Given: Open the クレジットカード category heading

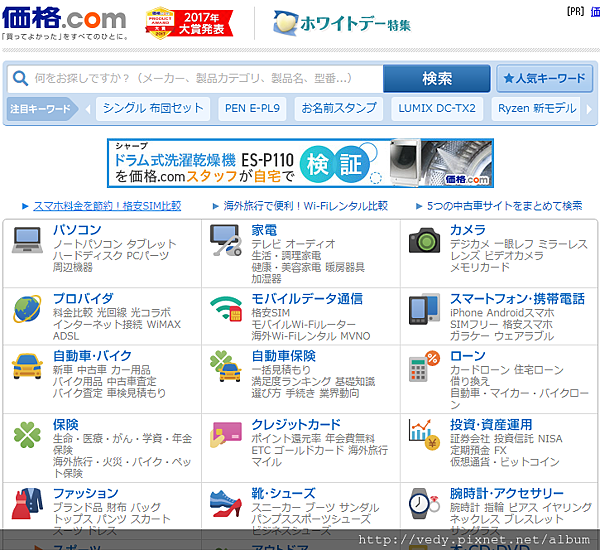Looking at the screenshot, I should click(296, 424).
